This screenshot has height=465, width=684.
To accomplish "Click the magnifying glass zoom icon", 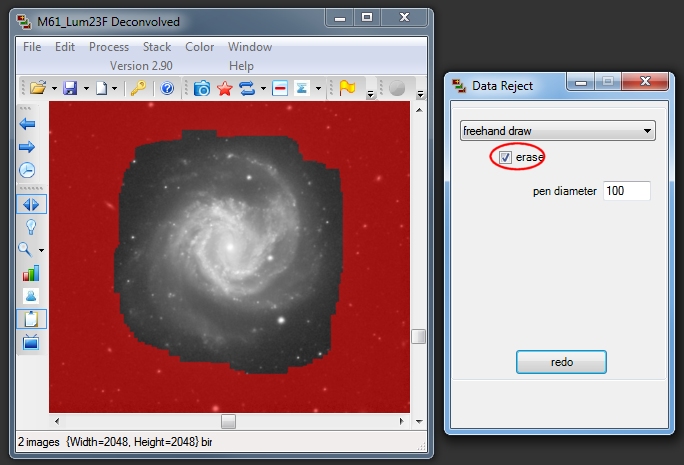I will coord(25,250).
